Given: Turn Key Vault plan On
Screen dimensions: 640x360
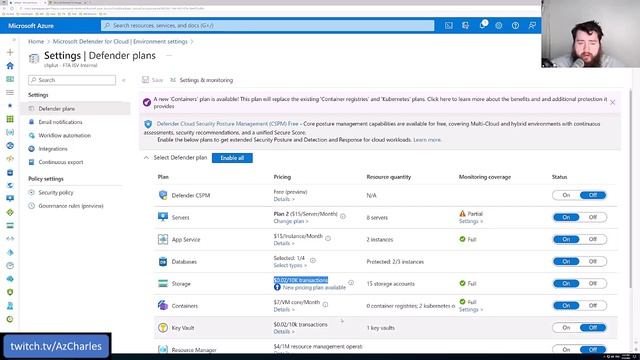Looking at the screenshot, I should coord(566,327).
